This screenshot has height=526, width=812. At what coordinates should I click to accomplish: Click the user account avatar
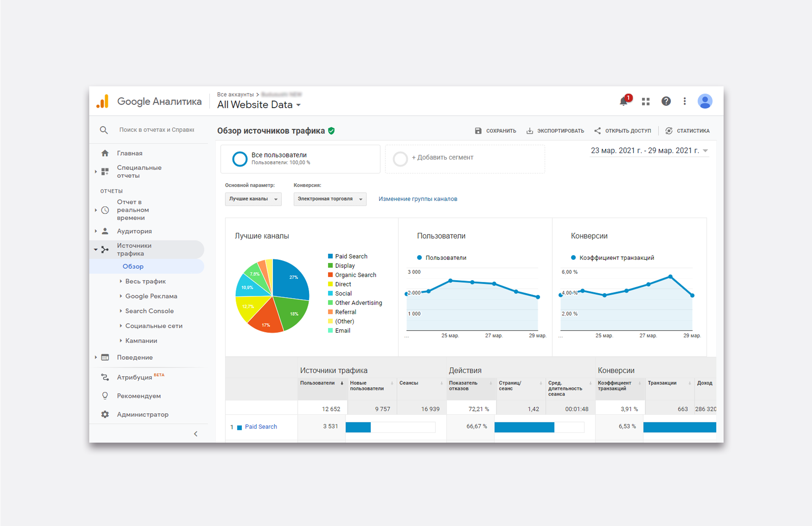[x=705, y=101]
